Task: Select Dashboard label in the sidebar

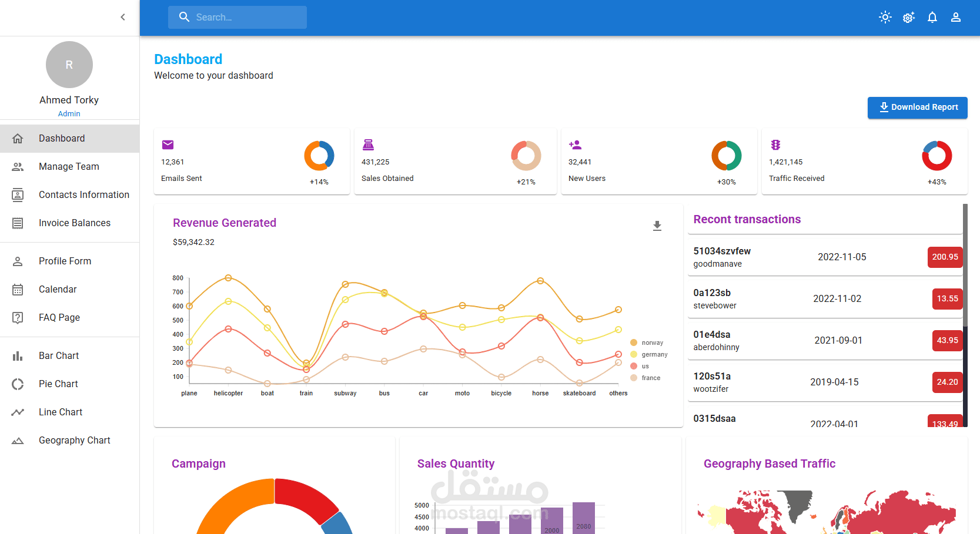Action: pyautogui.click(x=62, y=138)
